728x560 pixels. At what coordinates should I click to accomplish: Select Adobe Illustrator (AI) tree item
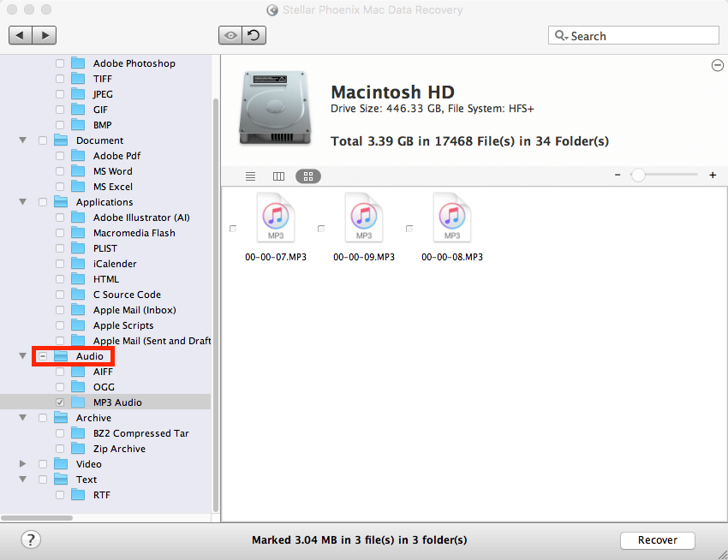[141, 217]
